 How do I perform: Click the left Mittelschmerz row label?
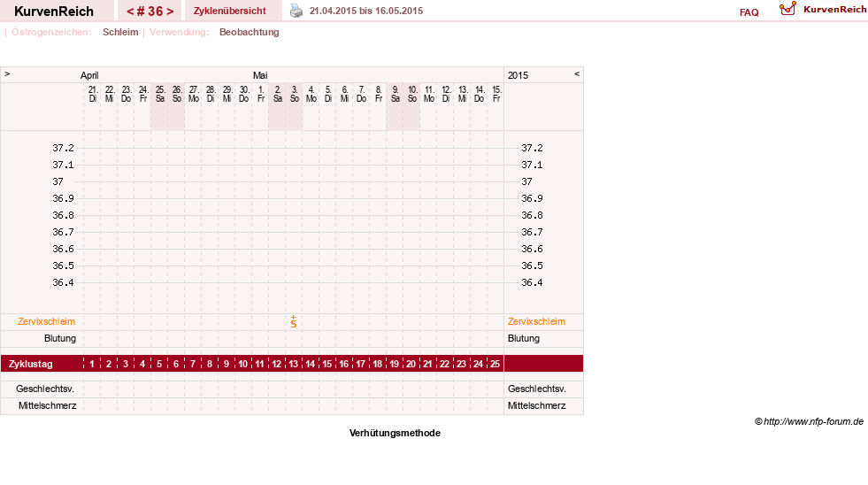click(47, 406)
